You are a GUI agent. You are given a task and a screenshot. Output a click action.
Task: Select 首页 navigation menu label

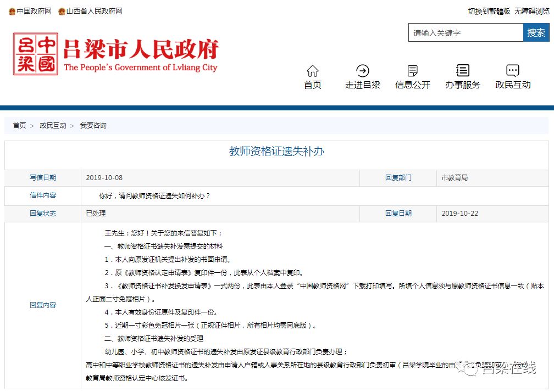point(312,85)
